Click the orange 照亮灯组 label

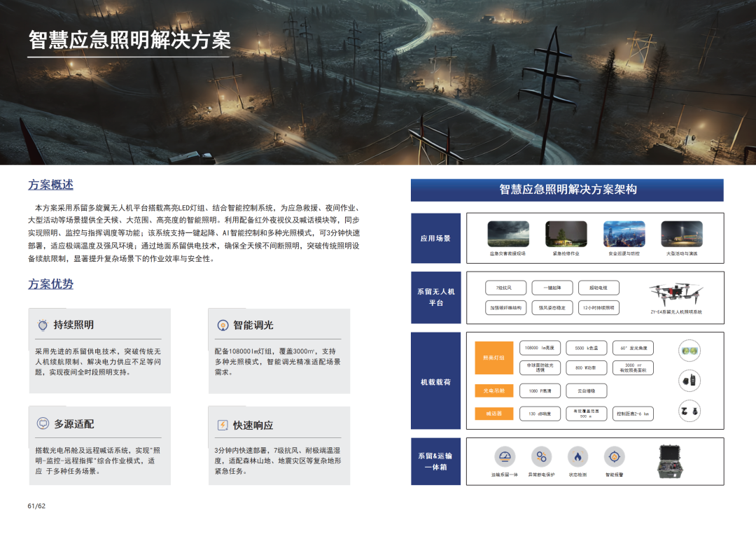point(494,358)
